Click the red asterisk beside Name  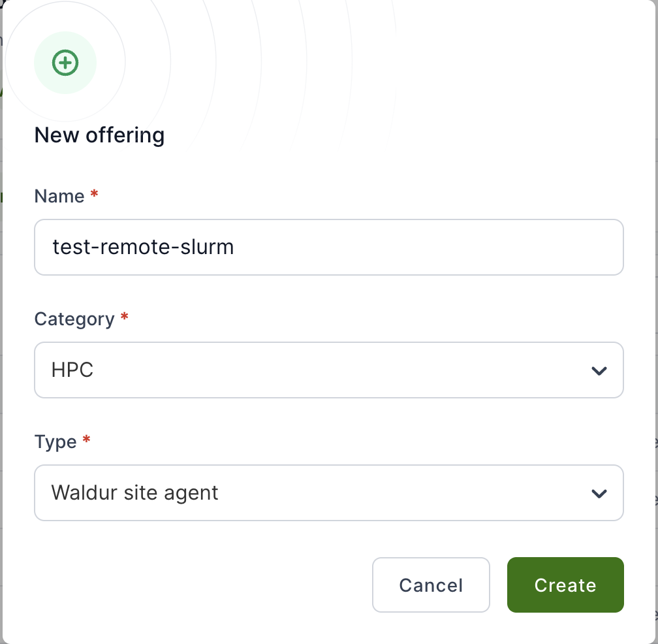coord(95,195)
